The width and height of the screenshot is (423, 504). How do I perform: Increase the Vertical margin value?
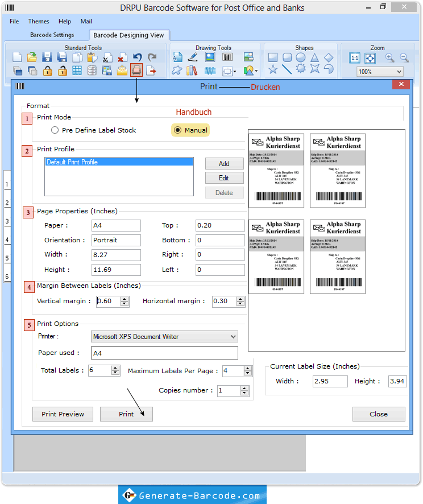125,299
